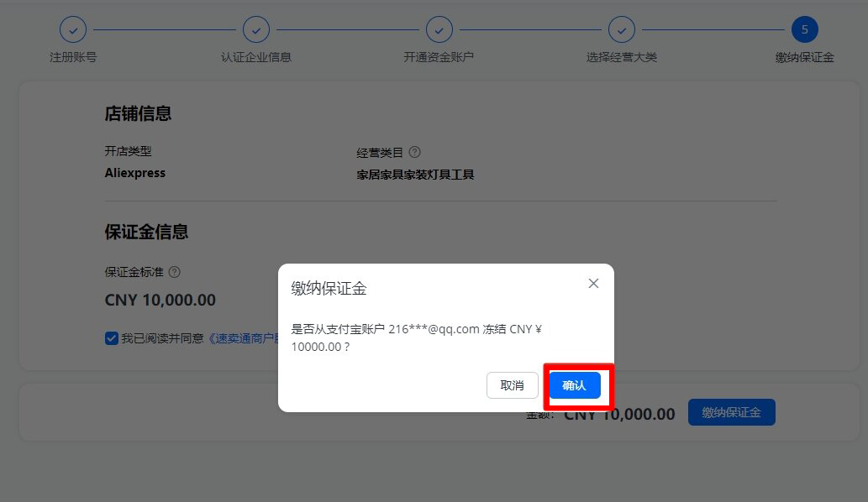Click the 认证企业信息 step checkmark icon
The width and height of the screenshot is (868, 502).
coord(256,30)
